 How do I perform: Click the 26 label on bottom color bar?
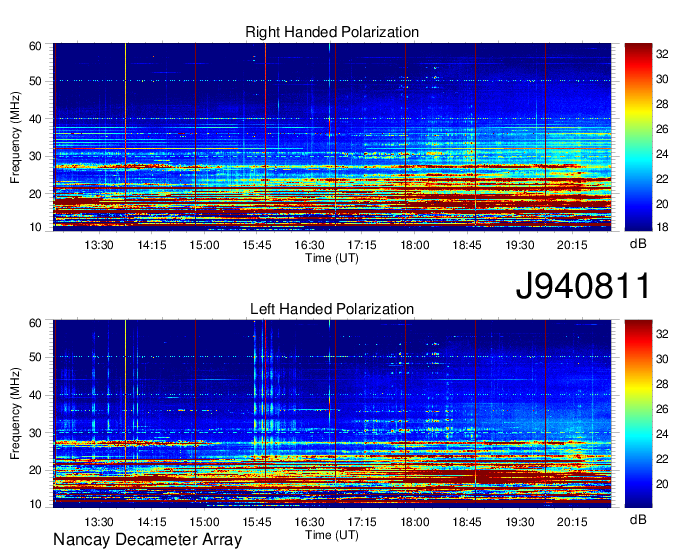coord(662,409)
